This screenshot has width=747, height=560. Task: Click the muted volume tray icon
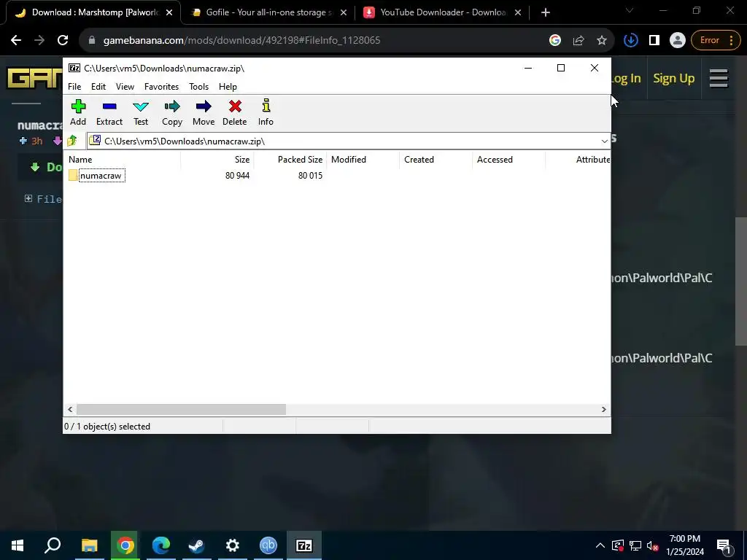tap(653, 545)
